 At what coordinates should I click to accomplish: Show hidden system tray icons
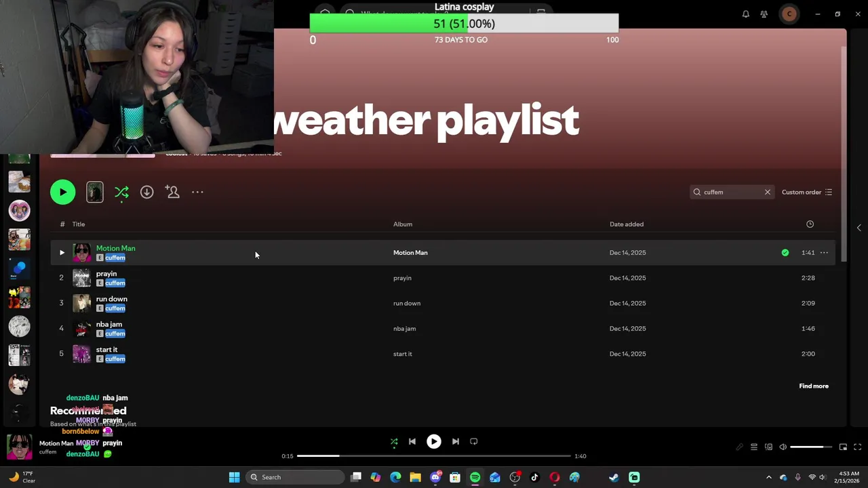[x=768, y=477]
